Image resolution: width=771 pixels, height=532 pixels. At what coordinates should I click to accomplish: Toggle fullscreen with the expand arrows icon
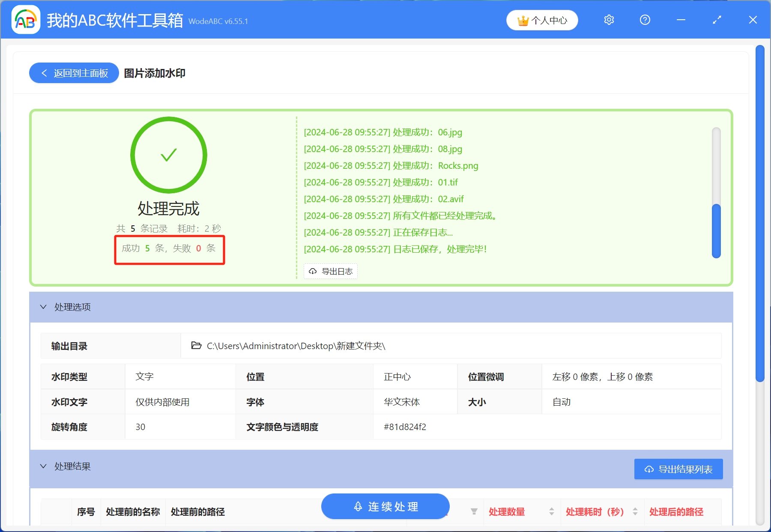(717, 20)
